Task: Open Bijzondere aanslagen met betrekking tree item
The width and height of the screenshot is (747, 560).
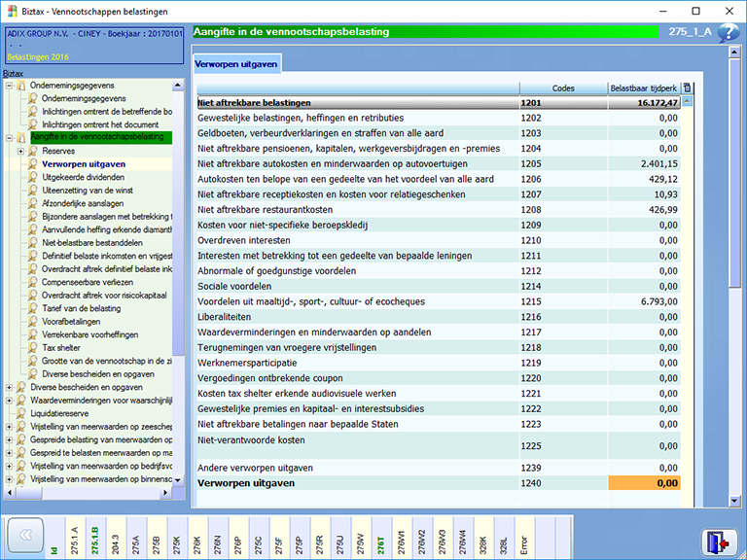Action: pyautogui.click(x=107, y=216)
